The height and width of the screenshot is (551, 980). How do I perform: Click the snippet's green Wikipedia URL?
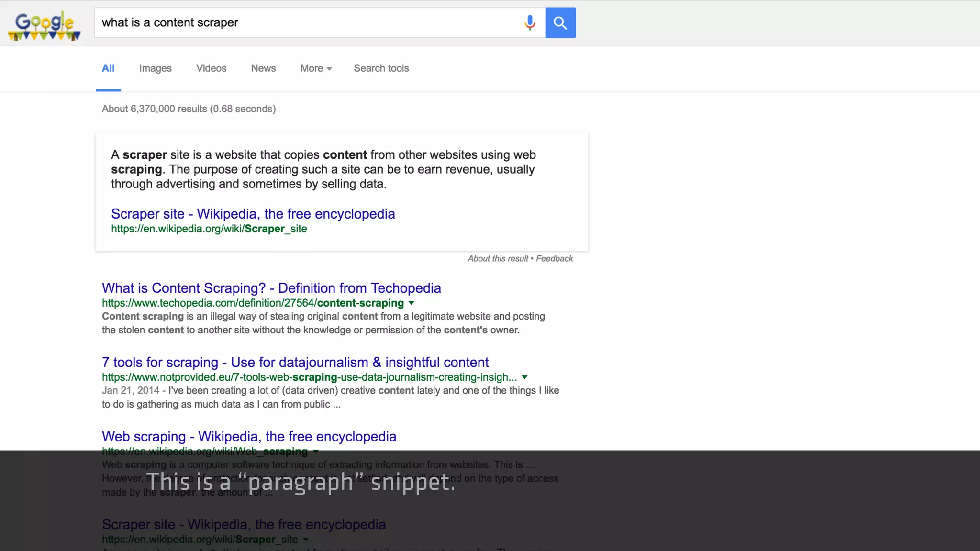pyautogui.click(x=209, y=229)
